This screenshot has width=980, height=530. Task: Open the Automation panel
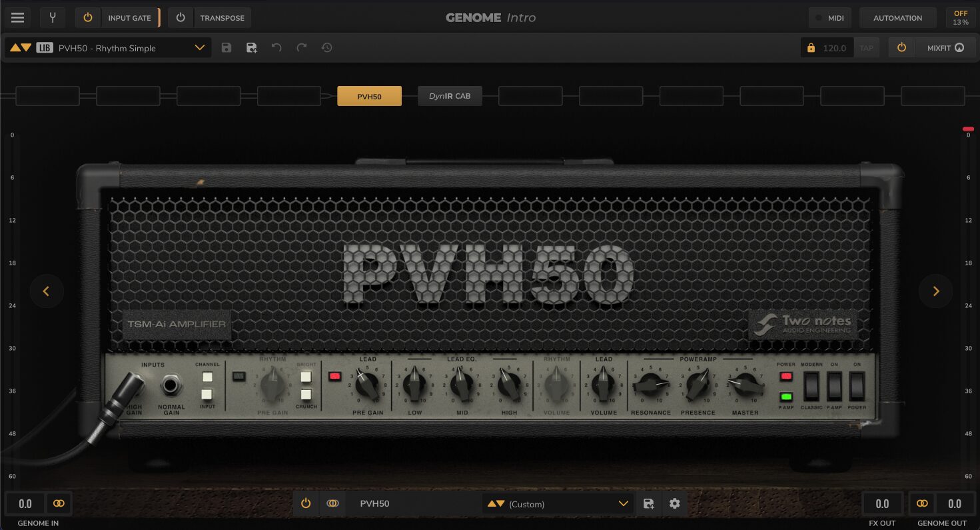898,18
